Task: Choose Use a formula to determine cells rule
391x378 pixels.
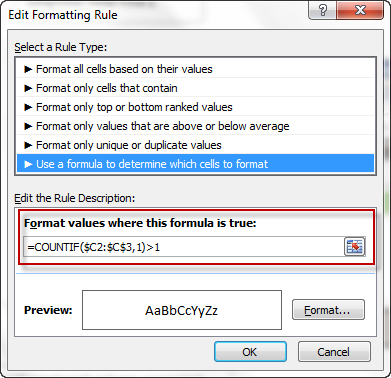Action: [x=195, y=164]
